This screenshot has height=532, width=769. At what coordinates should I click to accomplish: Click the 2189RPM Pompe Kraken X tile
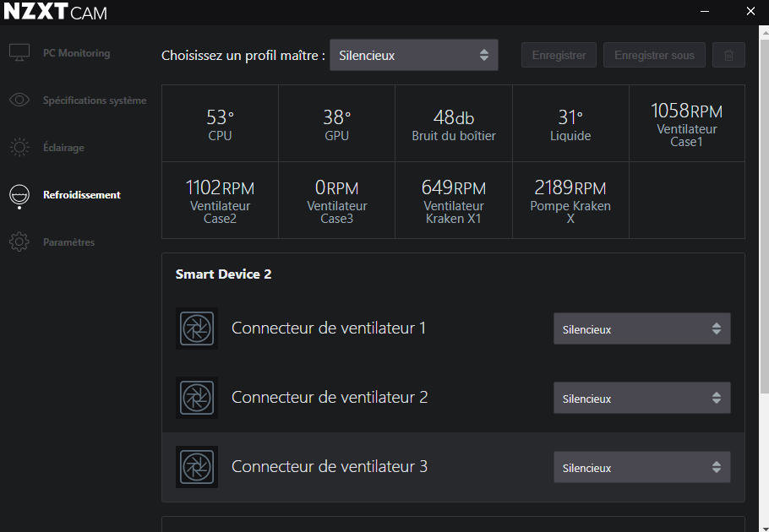click(x=570, y=200)
